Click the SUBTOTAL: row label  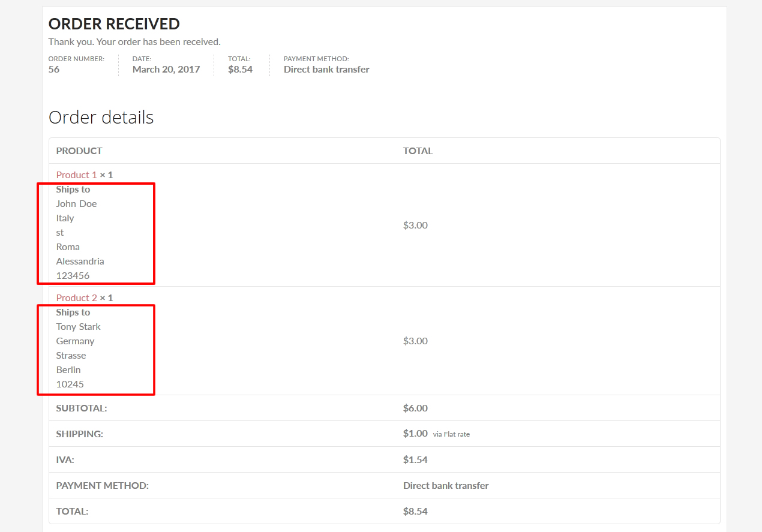(81, 408)
